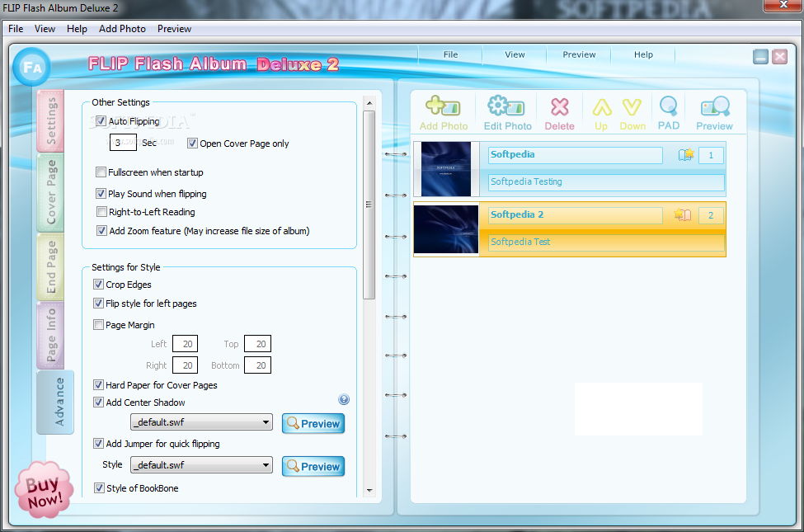The image size is (804, 532).
Task: Close the inner album window red X
Action: (779, 56)
